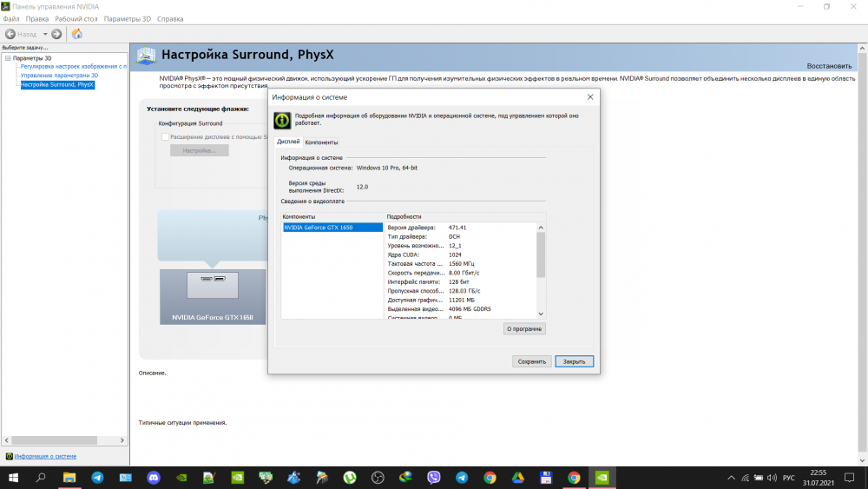Open Google Drive from taskbar
Screen dimensions: 868x489
pos(517,478)
